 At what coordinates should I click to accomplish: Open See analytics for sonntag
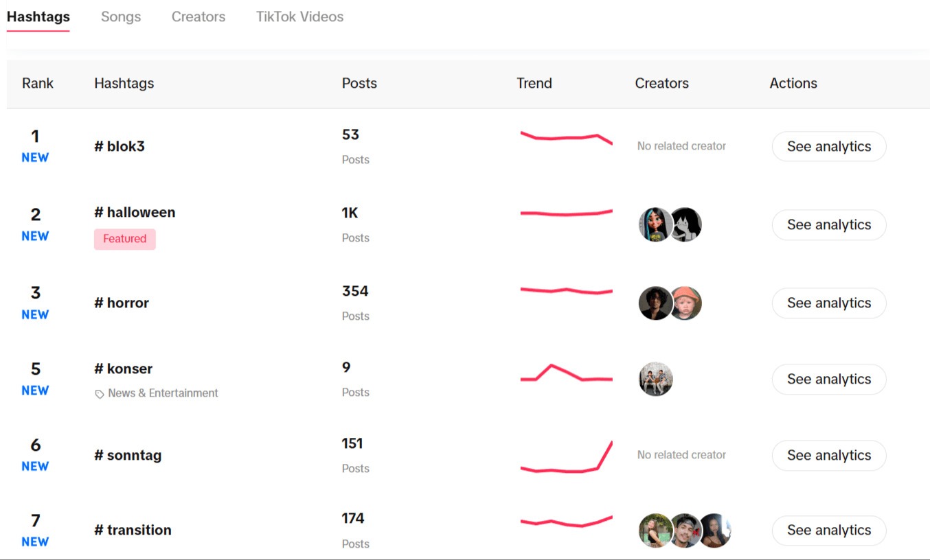[829, 455]
